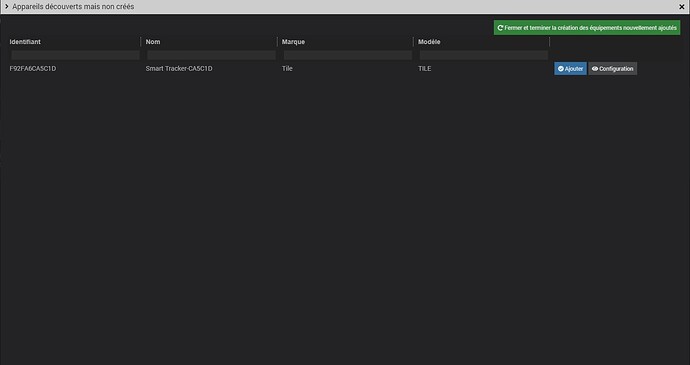Focus the Identifiant filter field
This screenshot has width=690, height=365.
75,55
